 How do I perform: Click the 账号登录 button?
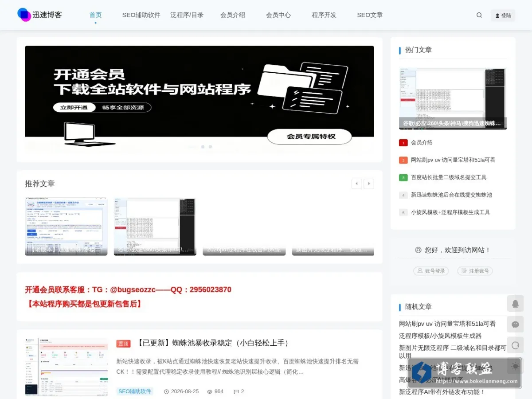click(431, 271)
